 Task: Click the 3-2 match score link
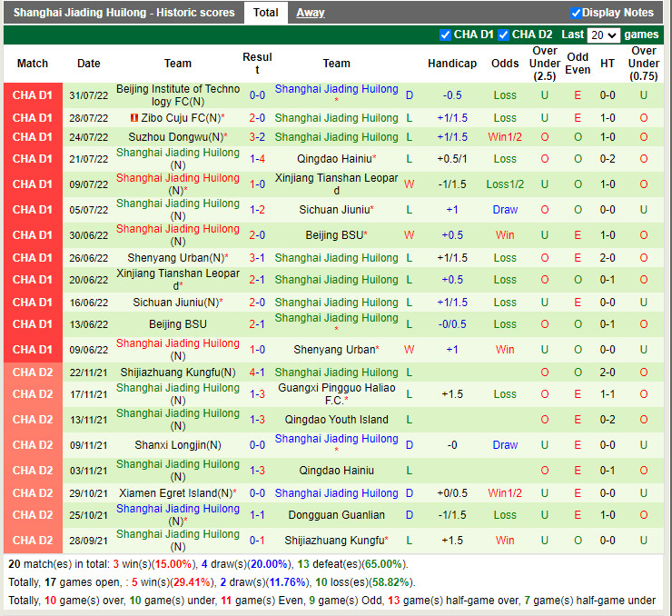coord(257,137)
